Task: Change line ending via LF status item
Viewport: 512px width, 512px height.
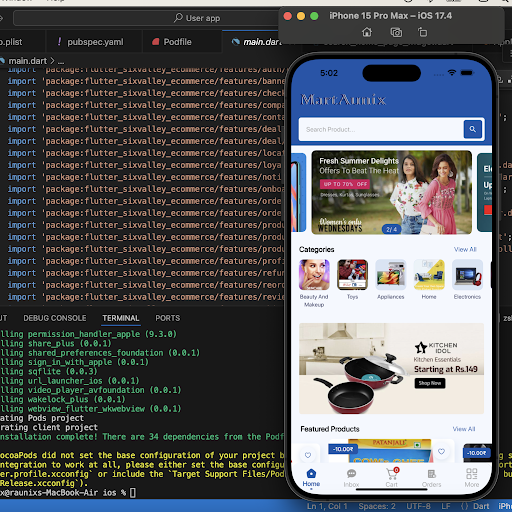Action: click(x=446, y=506)
